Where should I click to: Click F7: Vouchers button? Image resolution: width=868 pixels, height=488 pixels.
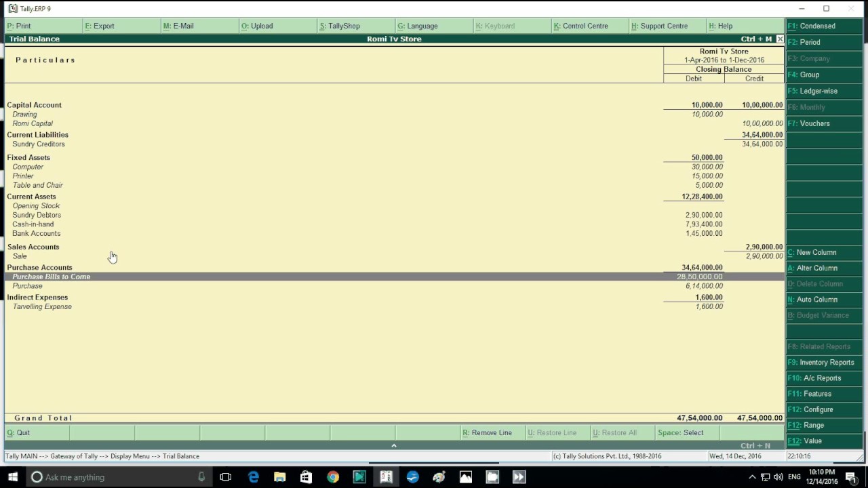pos(824,123)
